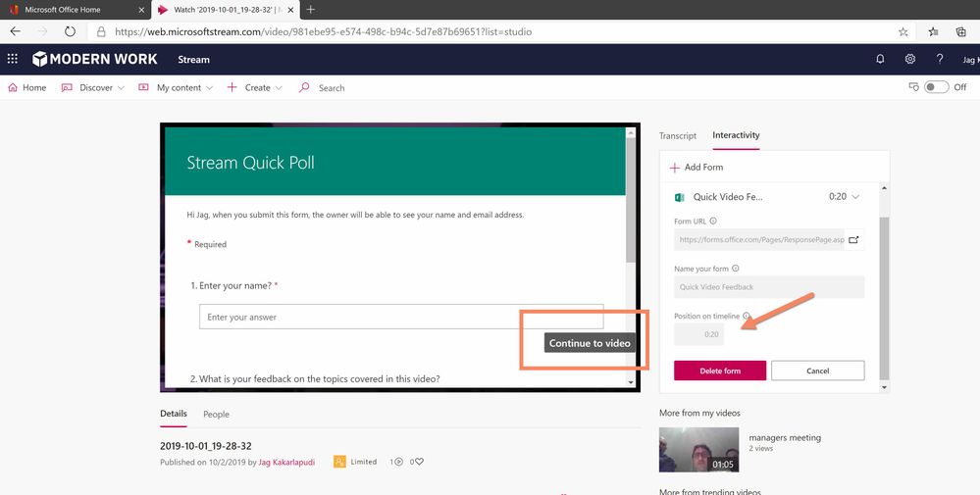Click info icon next to Name your form
Image resolution: width=980 pixels, height=495 pixels.
click(x=735, y=269)
